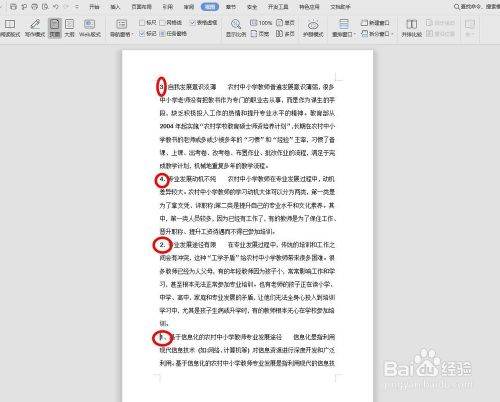500x402 pixels.
Task: Click the Print icon in quick access toolbar
Action: click(x=35, y=6)
